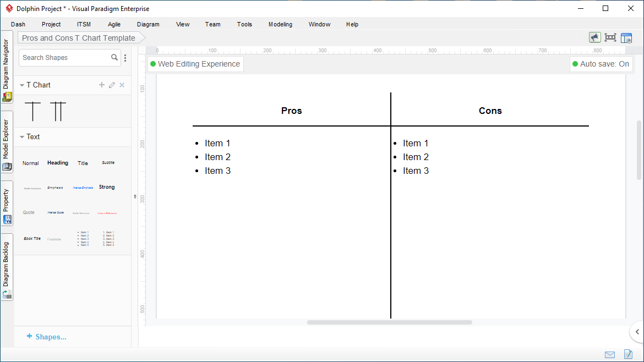644x362 pixels.
Task: Open the Diagram Navigator side panel
Action: pos(7,67)
